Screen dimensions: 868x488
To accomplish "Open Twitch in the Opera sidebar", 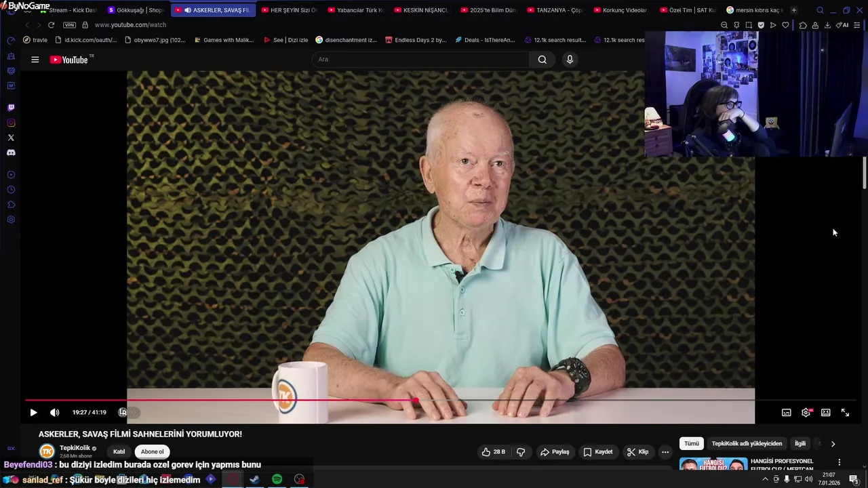I will 11,108.
